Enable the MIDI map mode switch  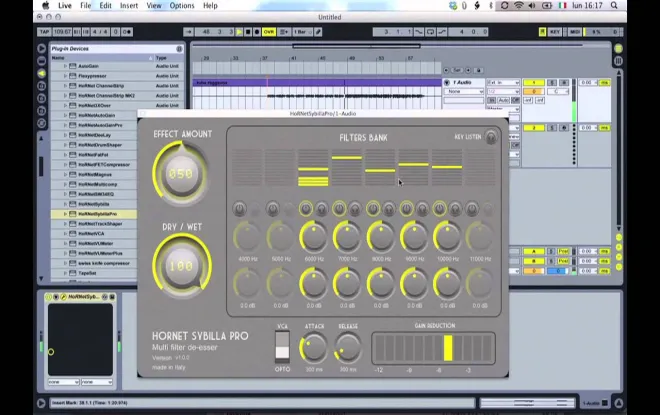[575, 32]
